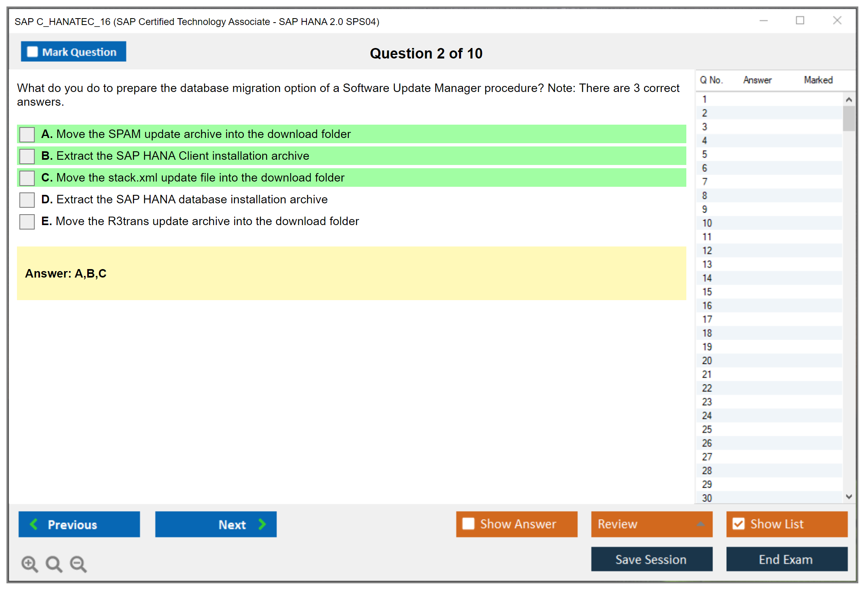Click the reset zoom magnifier icon
The image size is (868, 593).
tap(54, 564)
